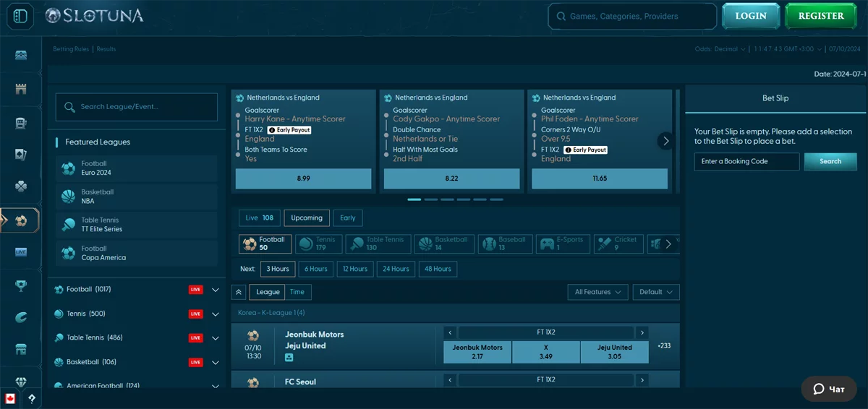Select the 12 Hours time filter

coord(354,269)
